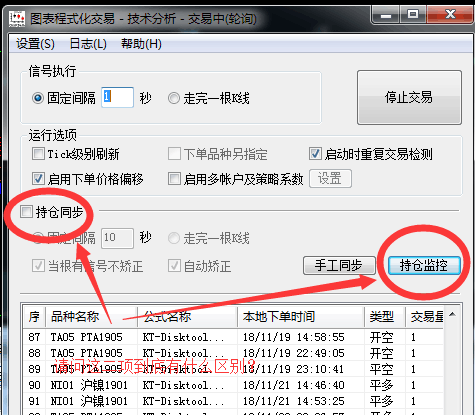
Task: Click the 设置 button beside 策略系数
Action: point(330,178)
